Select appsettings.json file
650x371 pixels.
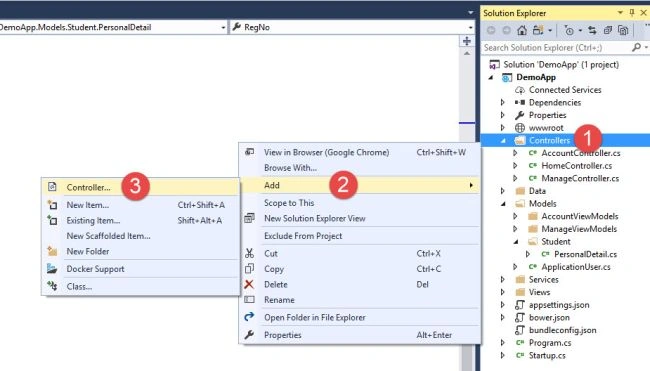[559, 305]
